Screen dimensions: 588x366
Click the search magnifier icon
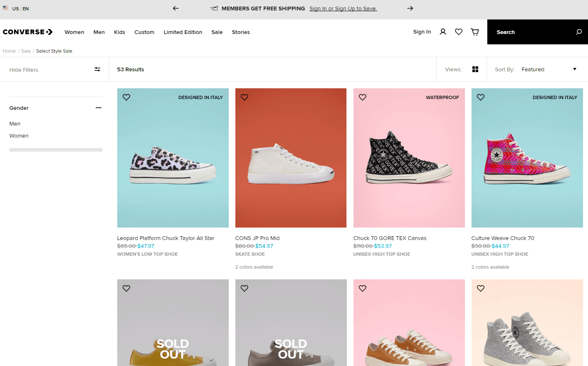tap(579, 32)
